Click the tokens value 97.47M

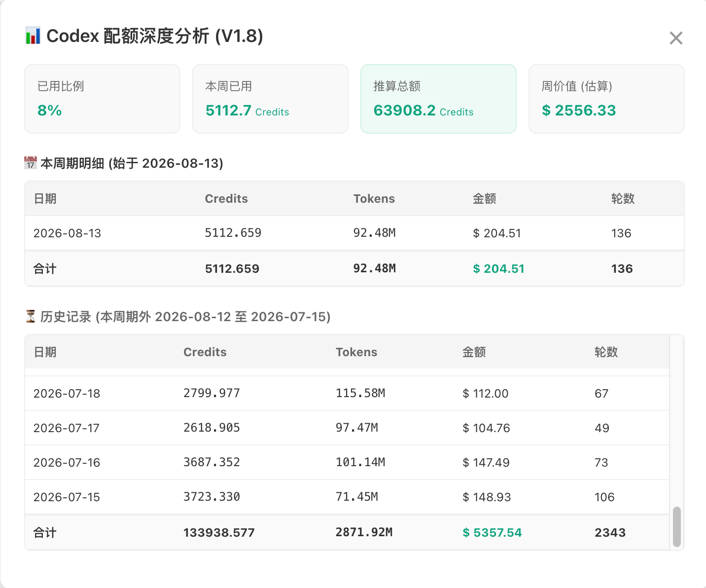click(357, 428)
